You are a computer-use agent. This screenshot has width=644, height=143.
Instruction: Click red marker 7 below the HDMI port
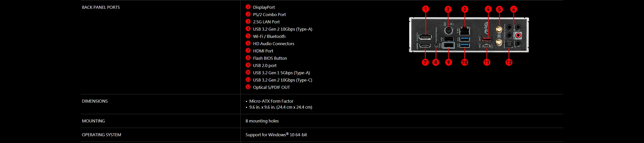tap(425, 62)
